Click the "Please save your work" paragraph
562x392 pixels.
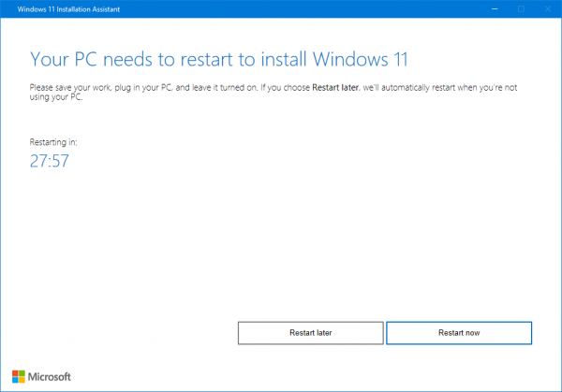pyautogui.click(x=274, y=92)
